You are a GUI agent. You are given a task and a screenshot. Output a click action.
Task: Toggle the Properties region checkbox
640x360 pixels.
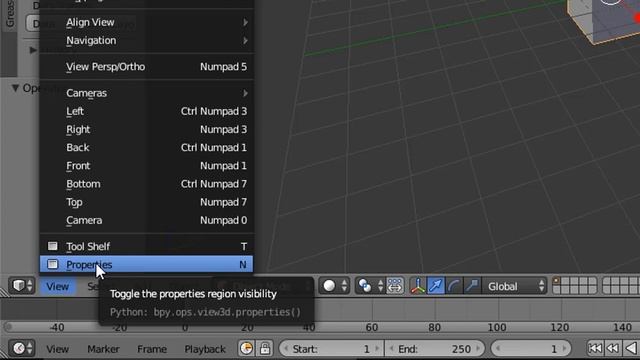[52, 264]
